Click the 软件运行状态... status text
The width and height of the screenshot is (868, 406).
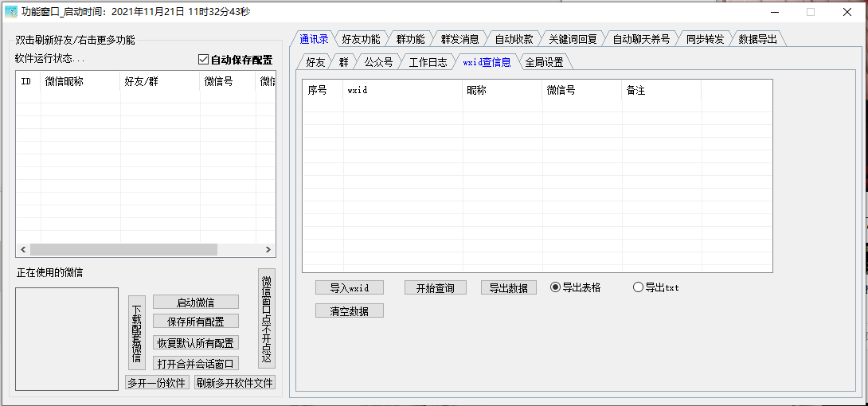(x=50, y=59)
